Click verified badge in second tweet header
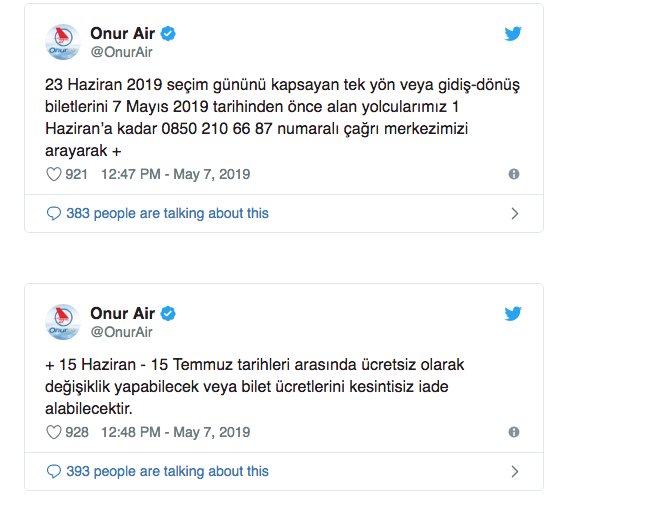The image size is (670, 512). coord(168,313)
